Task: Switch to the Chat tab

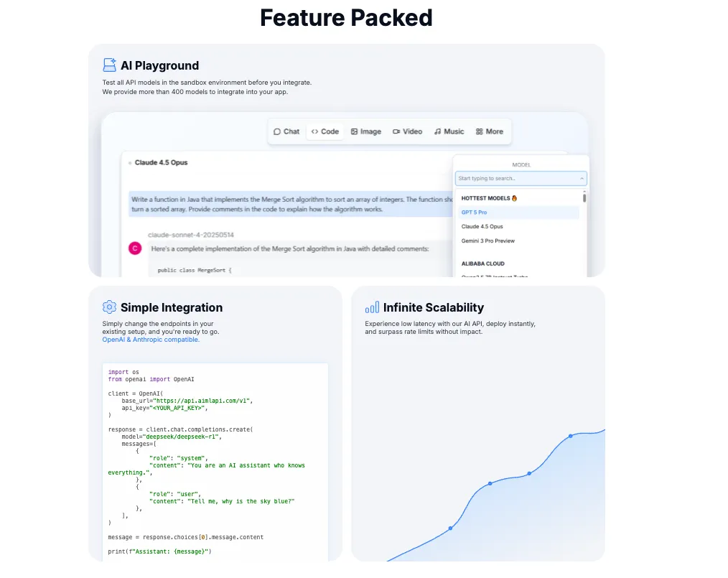Action: (286, 131)
